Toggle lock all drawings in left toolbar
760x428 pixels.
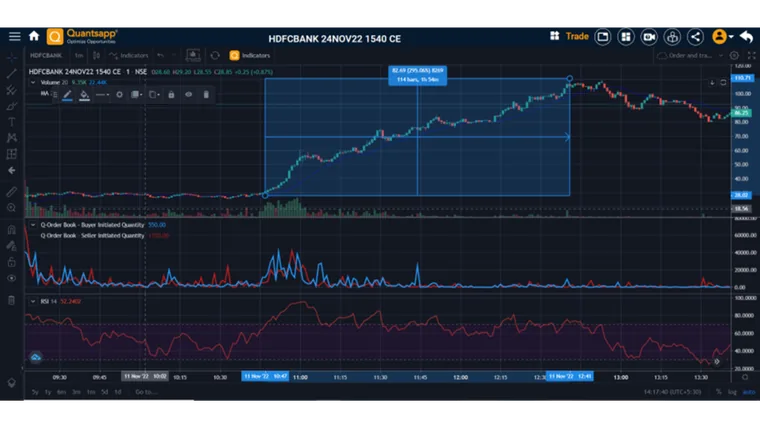(x=12, y=262)
